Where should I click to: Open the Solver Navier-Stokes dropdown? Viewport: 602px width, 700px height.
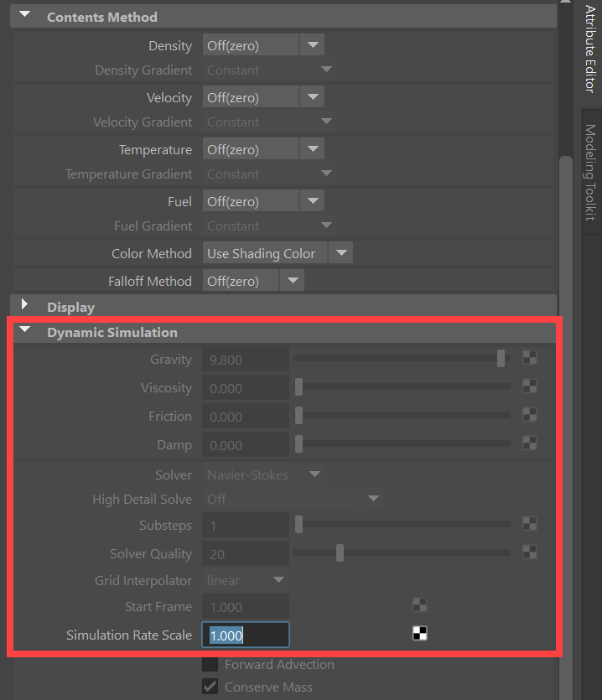(264, 474)
